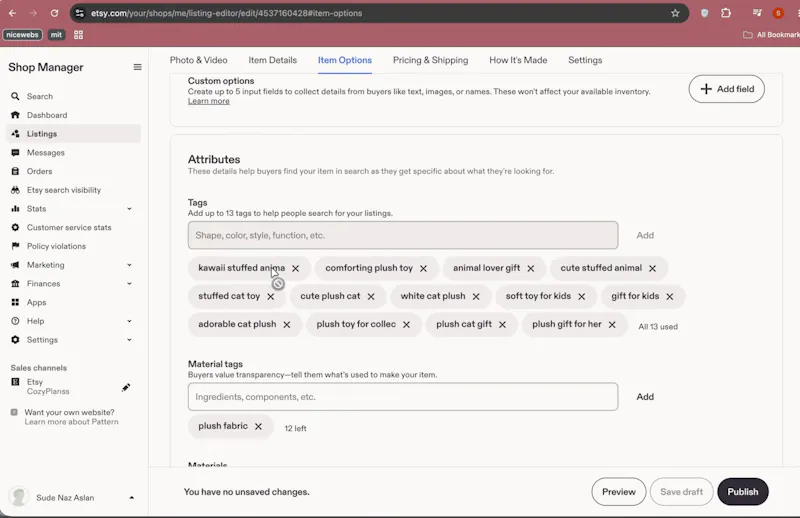Click the Save draft button
The height and width of the screenshot is (518, 800).
(x=681, y=492)
